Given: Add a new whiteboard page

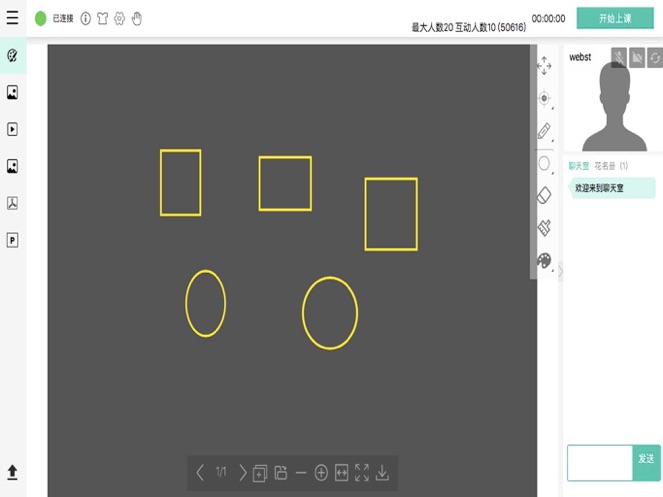Looking at the screenshot, I should [x=260, y=473].
